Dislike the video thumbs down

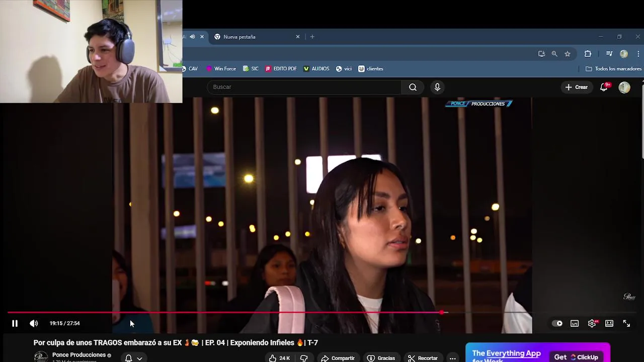click(x=304, y=358)
